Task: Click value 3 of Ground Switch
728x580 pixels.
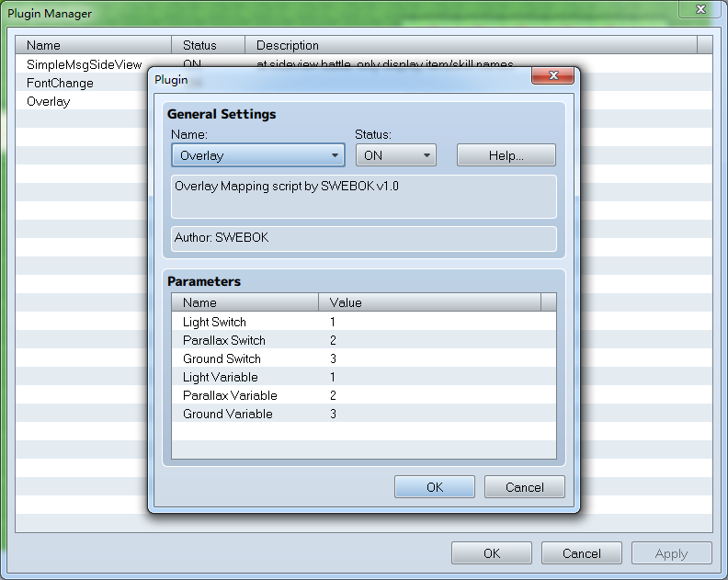Action: click(333, 358)
